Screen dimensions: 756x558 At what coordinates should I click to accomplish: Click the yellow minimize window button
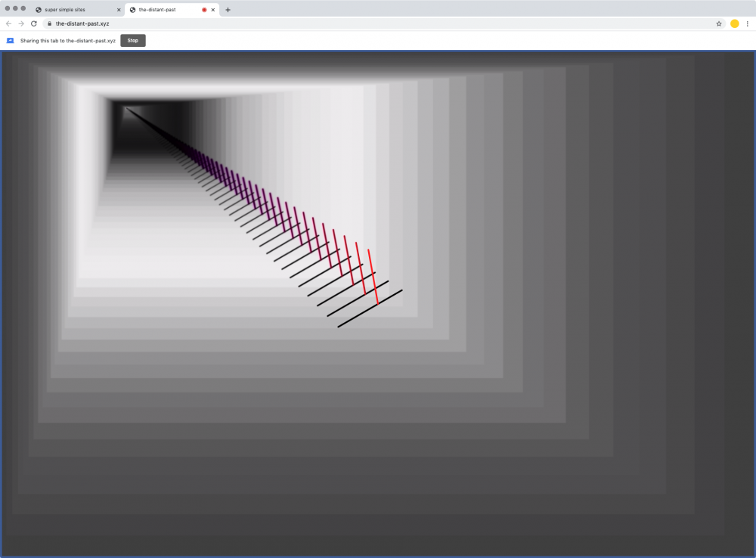tap(15, 8)
